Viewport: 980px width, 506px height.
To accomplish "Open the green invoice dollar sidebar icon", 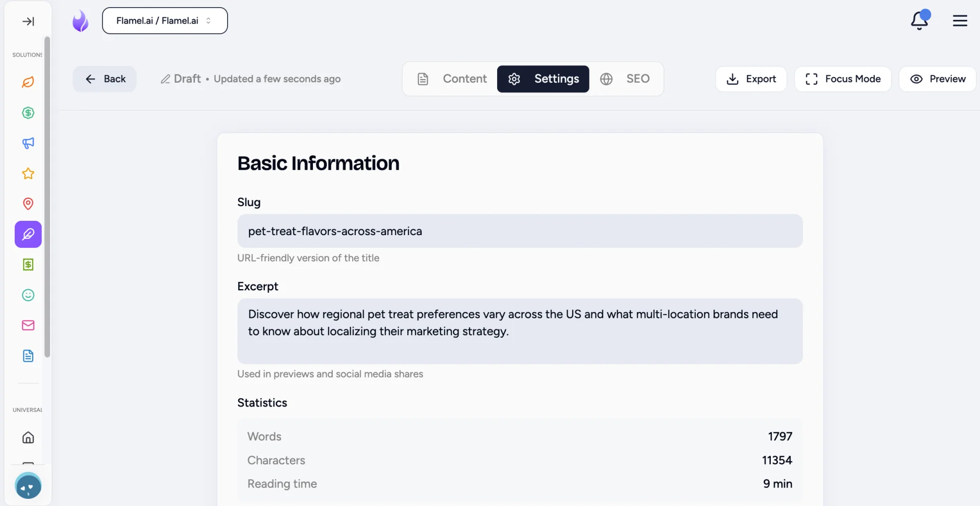I will click(28, 265).
